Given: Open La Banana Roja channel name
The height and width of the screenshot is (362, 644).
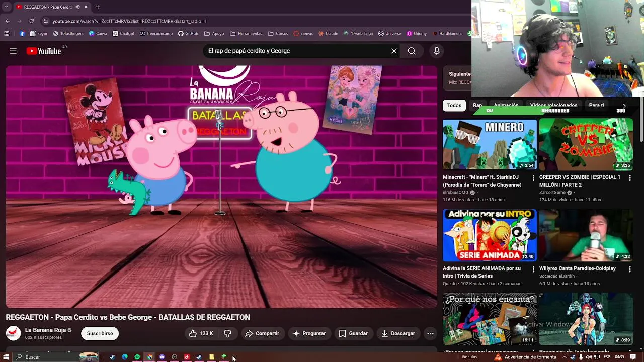Looking at the screenshot, I should (45, 330).
